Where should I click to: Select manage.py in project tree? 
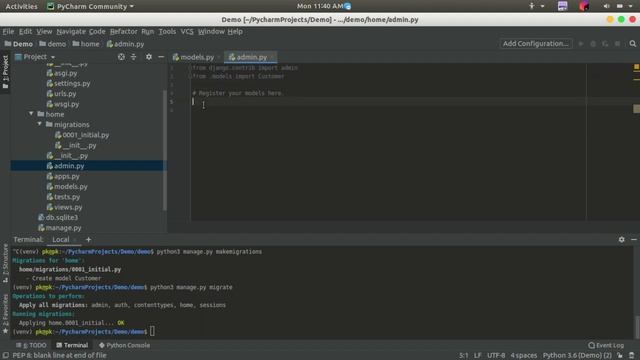[x=63, y=228]
